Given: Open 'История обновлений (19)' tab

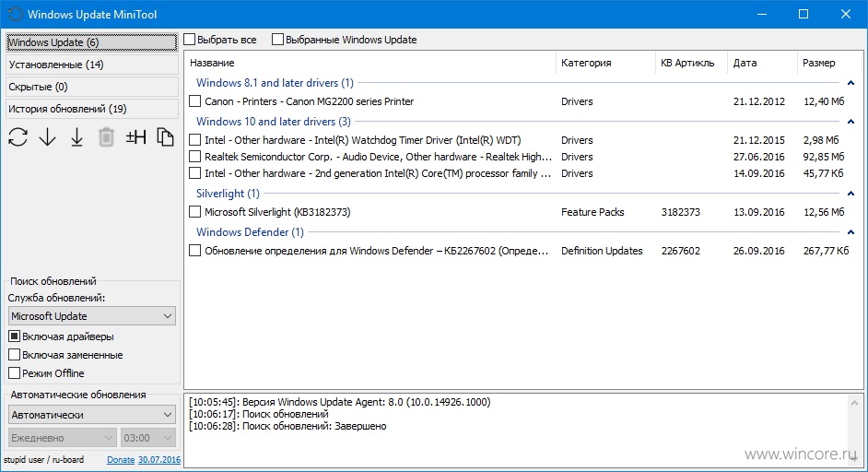Looking at the screenshot, I should pyautogui.click(x=92, y=109).
